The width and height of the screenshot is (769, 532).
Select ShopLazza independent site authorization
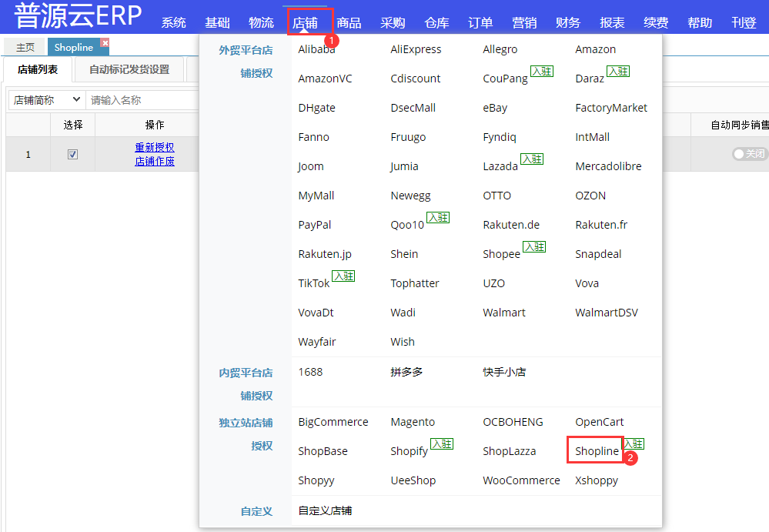[x=509, y=451]
